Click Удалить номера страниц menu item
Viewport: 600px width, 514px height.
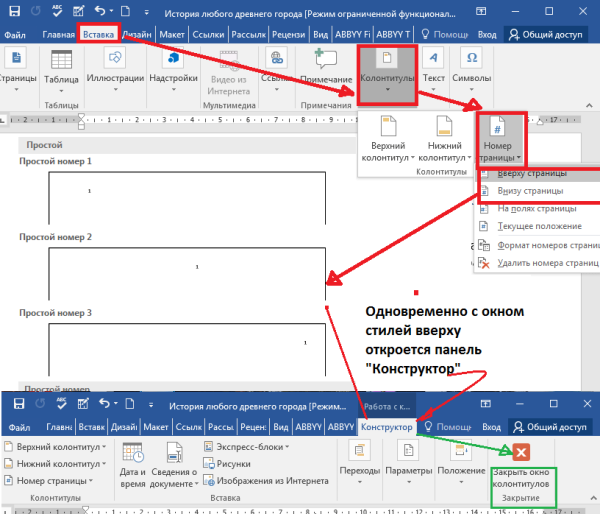click(541, 262)
